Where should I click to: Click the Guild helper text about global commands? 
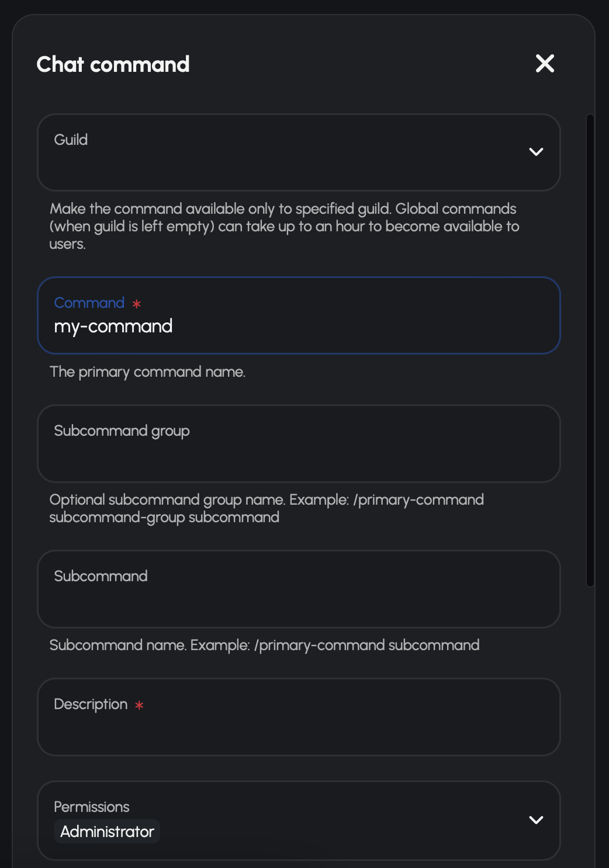click(283, 226)
